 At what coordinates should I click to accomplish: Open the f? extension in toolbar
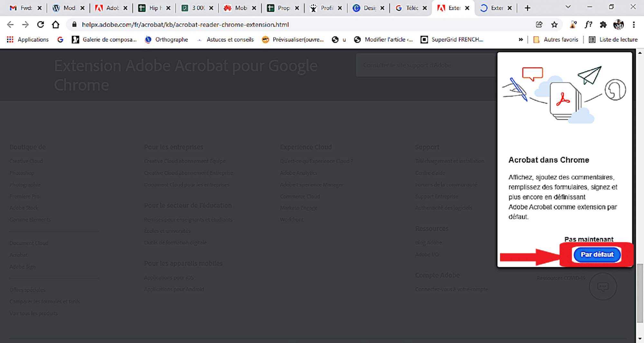tap(588, 24)
